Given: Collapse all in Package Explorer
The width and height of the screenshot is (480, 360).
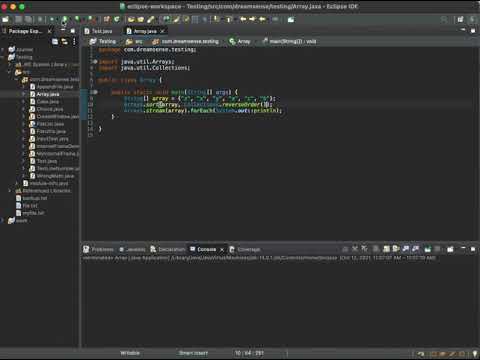Looking at the screenshot, I should click(55, 41).
